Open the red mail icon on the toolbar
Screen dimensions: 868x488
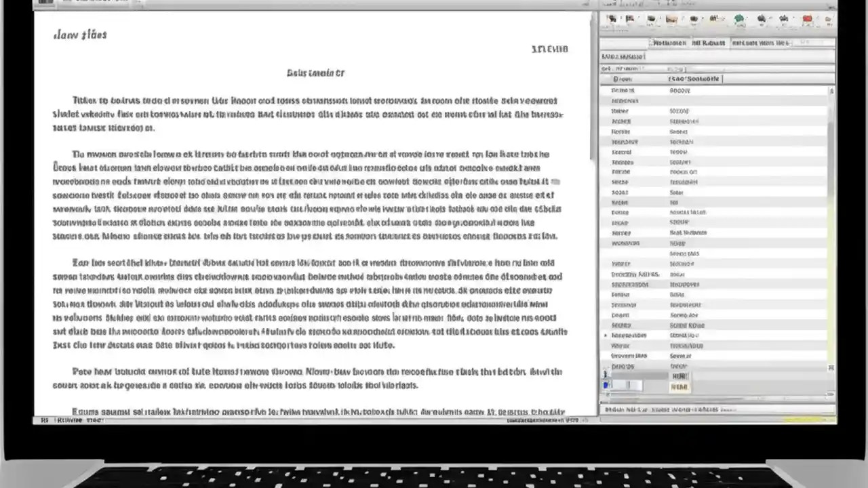pyautogui.click(x=807, y=18)
